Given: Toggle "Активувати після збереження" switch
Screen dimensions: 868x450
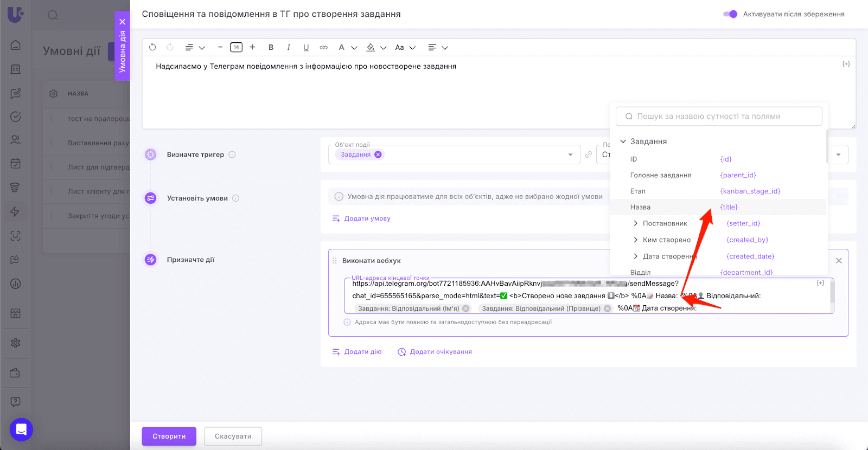Looking at the screenshot, I should coord(730,14).
